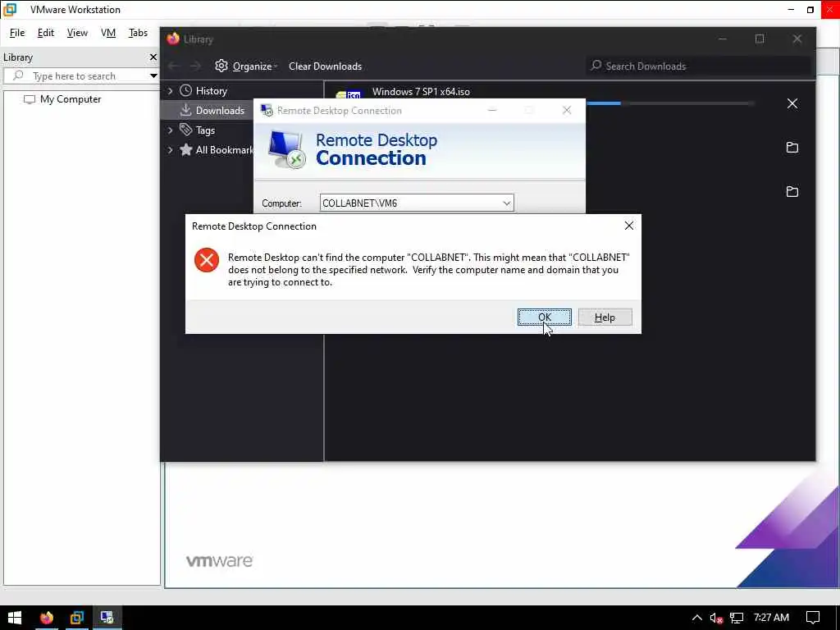Click the download progress bar
The width and height of the screenshot is (840, 630).
tap(669, 103)
